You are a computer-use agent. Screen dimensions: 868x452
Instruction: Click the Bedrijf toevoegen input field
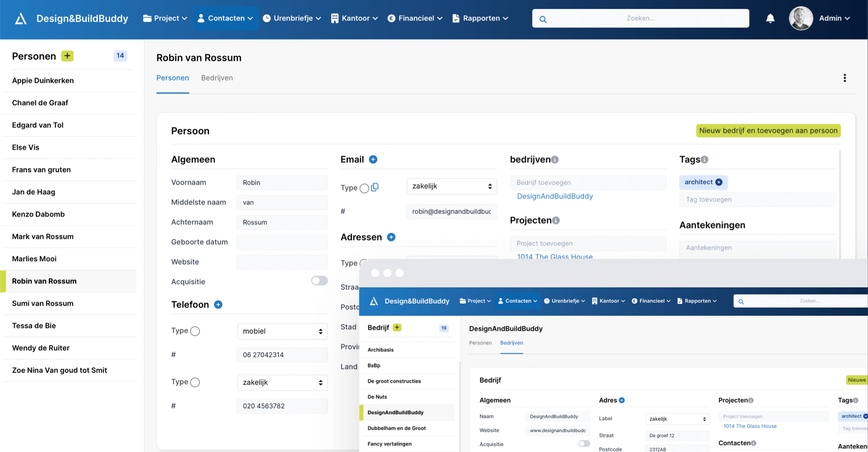pos(588,183)
